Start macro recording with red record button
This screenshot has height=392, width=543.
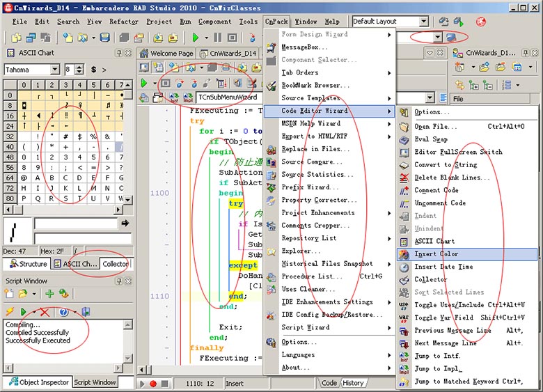(x=153, y=384)
